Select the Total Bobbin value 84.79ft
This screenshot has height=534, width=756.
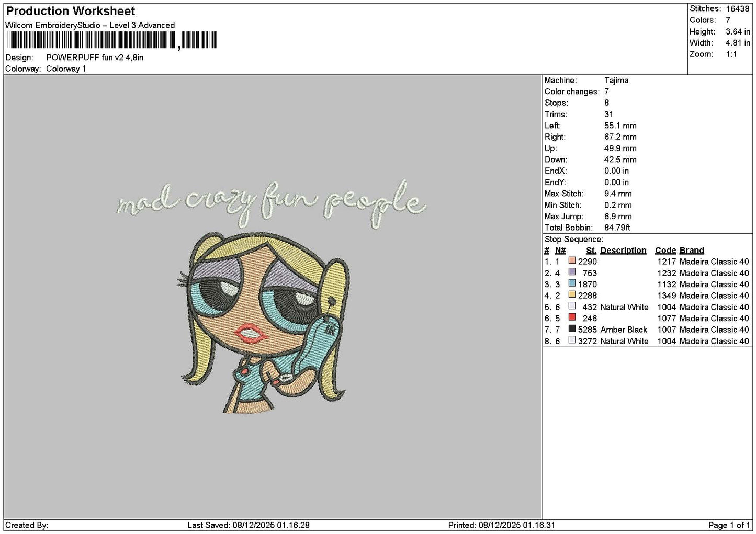617,228
